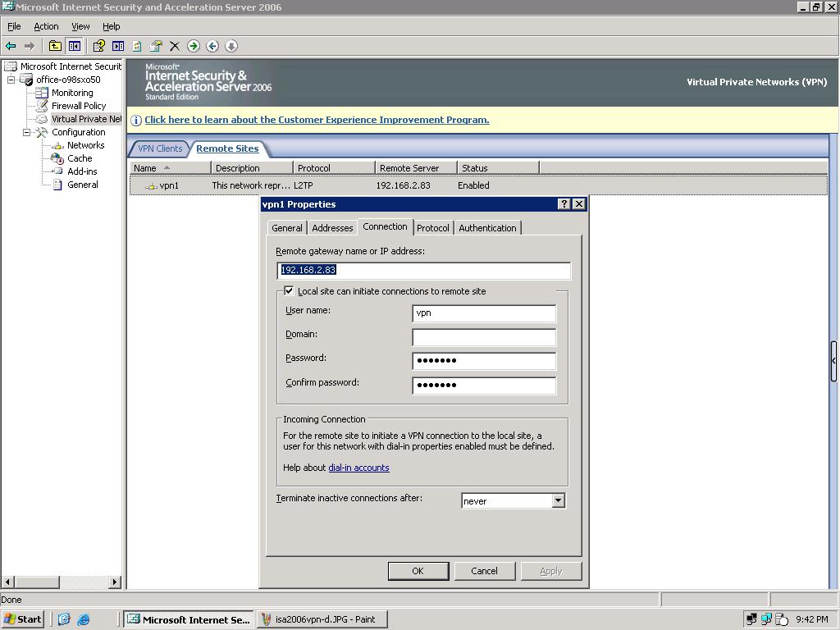This screenshot has width=840, height=630.
Task: Click the Refresh toolbar icon
Action: click(x=137, y=46)
